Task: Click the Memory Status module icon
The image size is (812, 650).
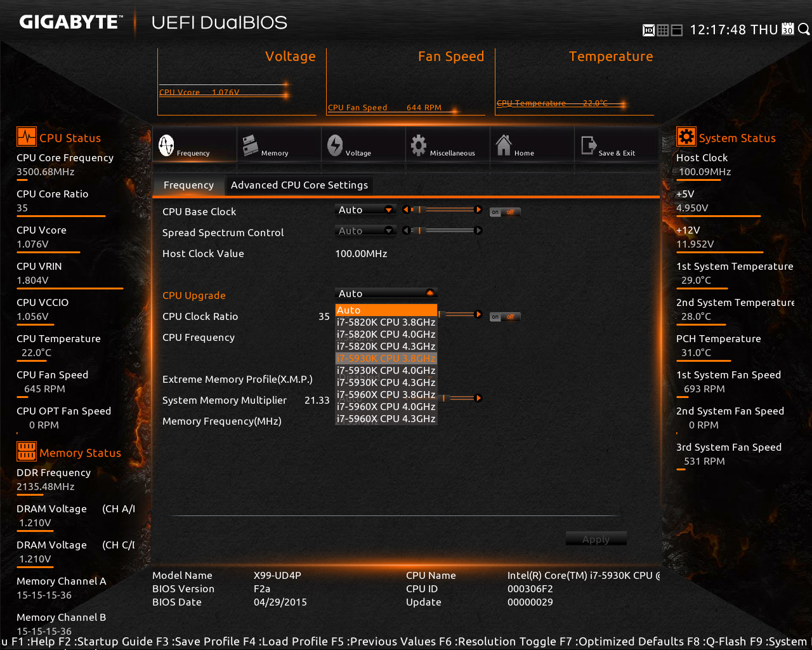Action: [x=27, y=452]
